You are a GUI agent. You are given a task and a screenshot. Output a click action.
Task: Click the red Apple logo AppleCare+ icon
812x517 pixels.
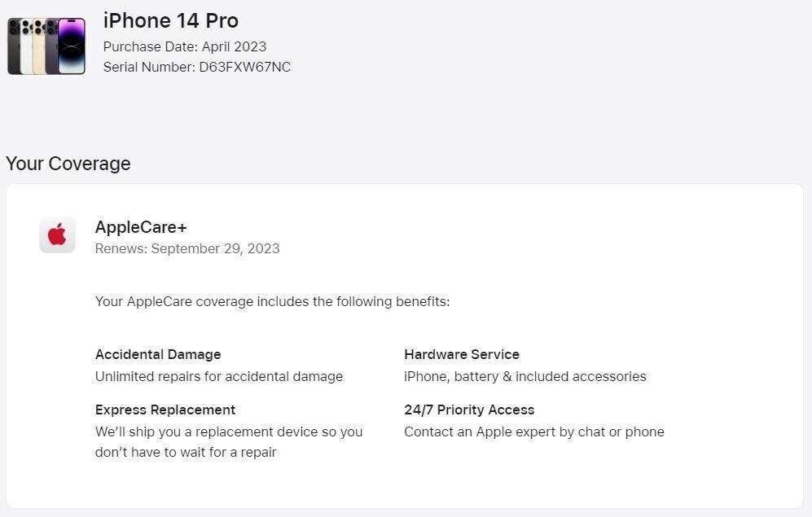pos(58,234)
